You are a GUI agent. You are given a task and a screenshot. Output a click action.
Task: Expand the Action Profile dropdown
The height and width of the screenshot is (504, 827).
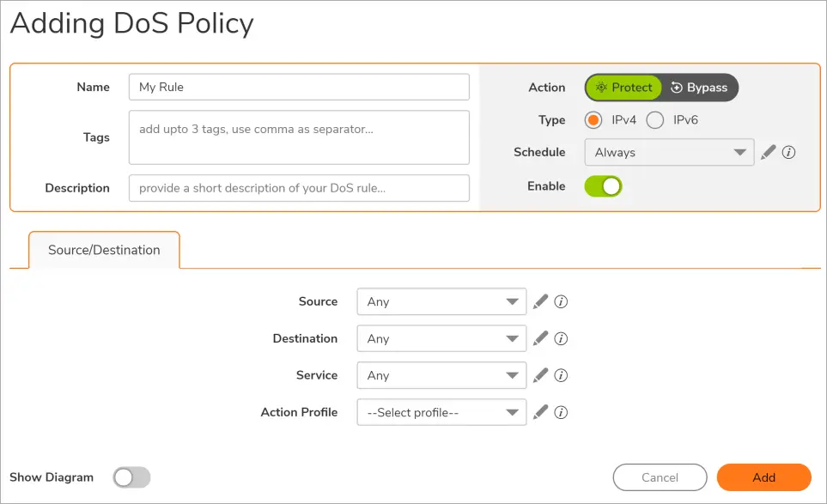[441, 412]
